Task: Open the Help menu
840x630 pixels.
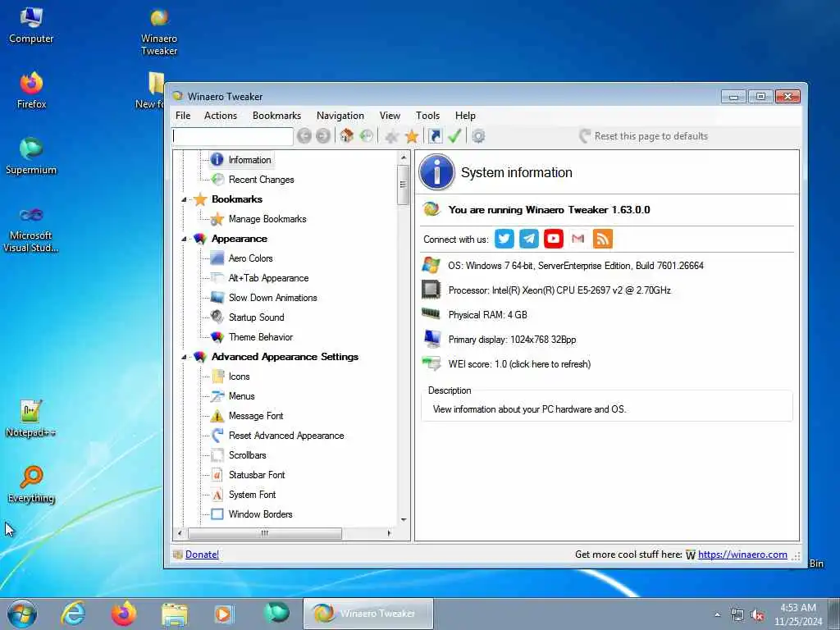Action: (x=466, y=116)
